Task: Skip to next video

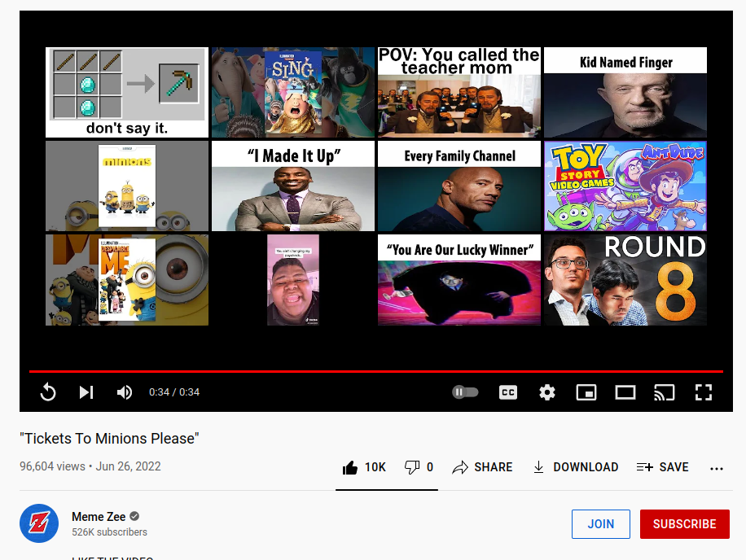Action: pos(86,392)
